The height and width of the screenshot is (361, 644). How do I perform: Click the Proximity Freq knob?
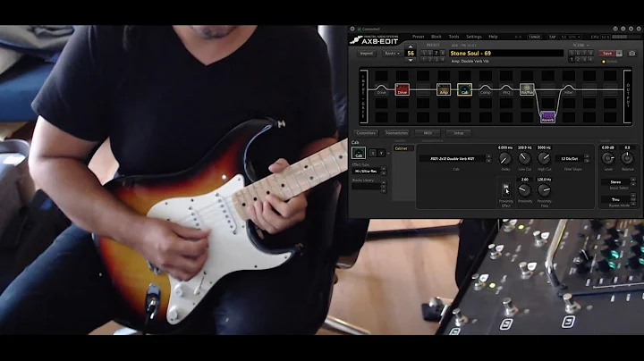coord(544,190)
